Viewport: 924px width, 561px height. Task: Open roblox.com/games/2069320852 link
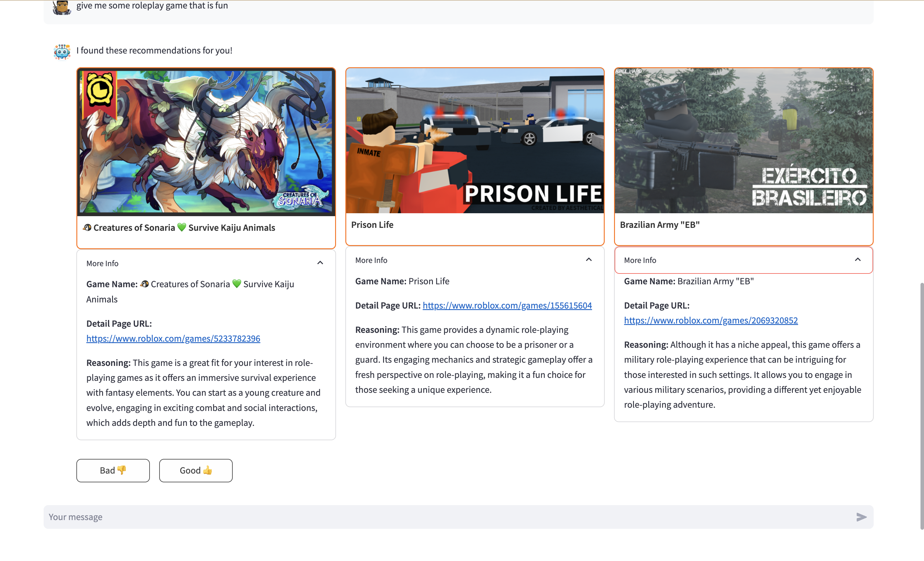pos(711,320)
